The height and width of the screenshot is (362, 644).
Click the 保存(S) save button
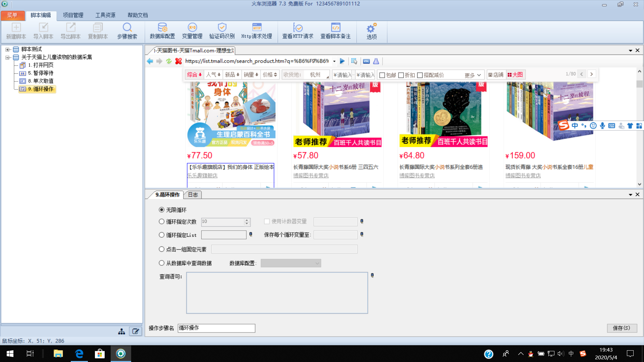click(x=622, y=328)
